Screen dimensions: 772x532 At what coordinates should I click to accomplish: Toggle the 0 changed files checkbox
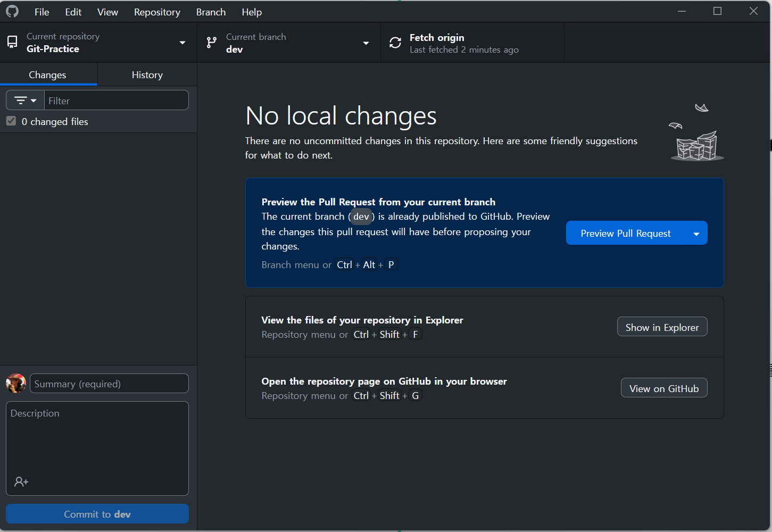pos(11,121)
